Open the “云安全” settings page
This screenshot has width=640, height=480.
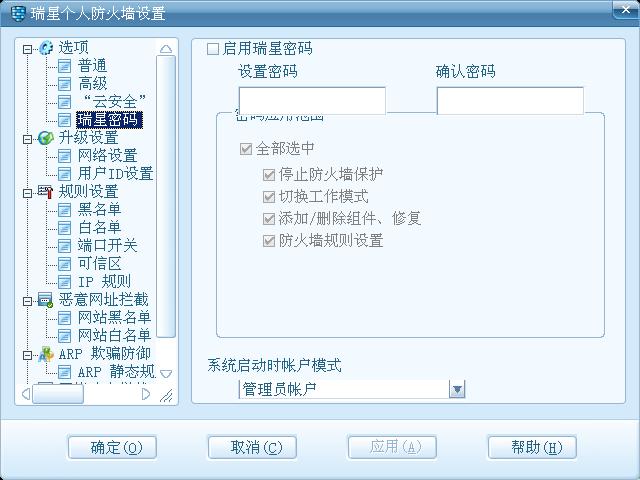coord(113,102)
